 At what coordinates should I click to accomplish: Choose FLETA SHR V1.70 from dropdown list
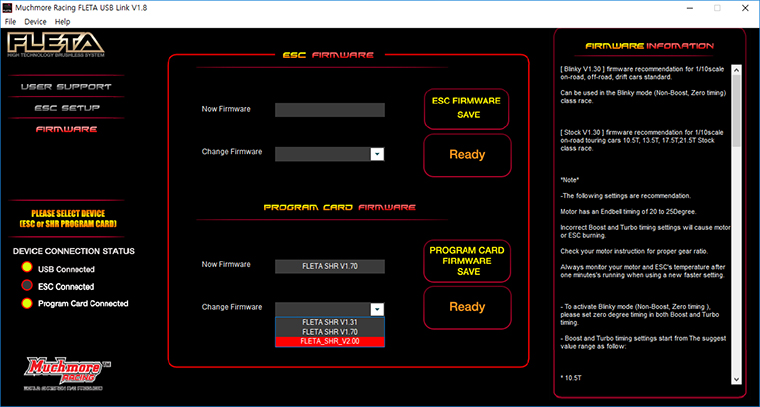coord(330,332)
